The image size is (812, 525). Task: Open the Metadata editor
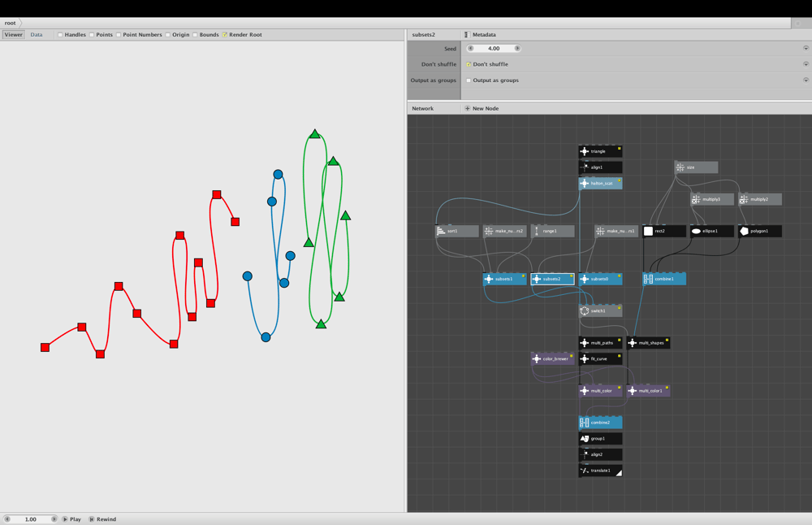480,35
